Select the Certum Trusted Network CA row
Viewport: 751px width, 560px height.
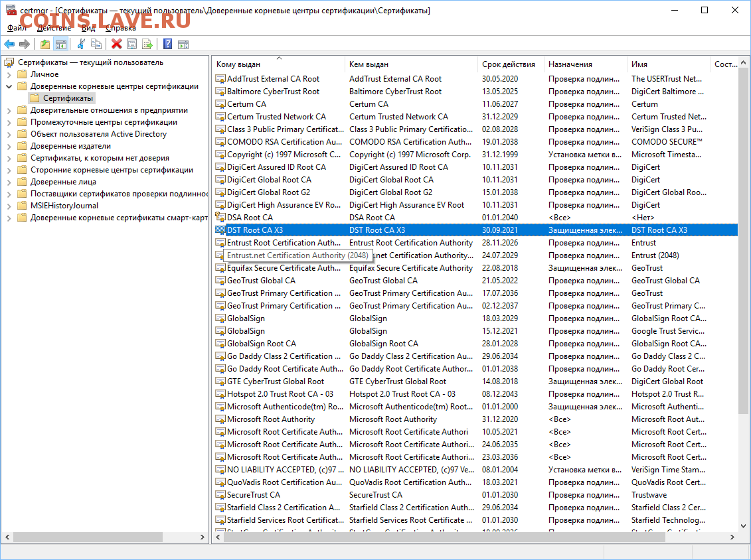click(x=475, y=117)
